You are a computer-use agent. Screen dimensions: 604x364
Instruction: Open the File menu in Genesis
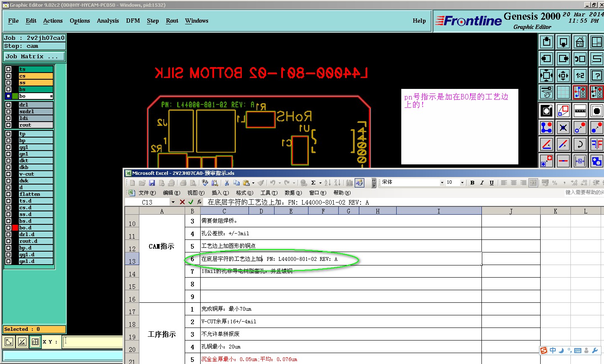pos(13,21)
